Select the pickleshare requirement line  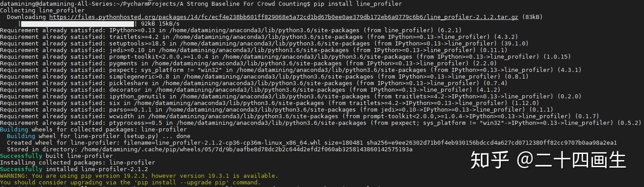click(x=253, y=83)
